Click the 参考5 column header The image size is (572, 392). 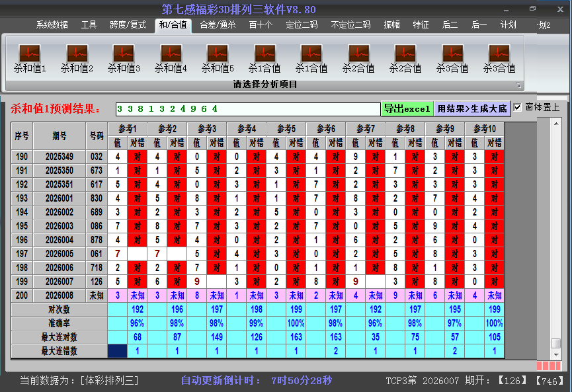(286, 128)
